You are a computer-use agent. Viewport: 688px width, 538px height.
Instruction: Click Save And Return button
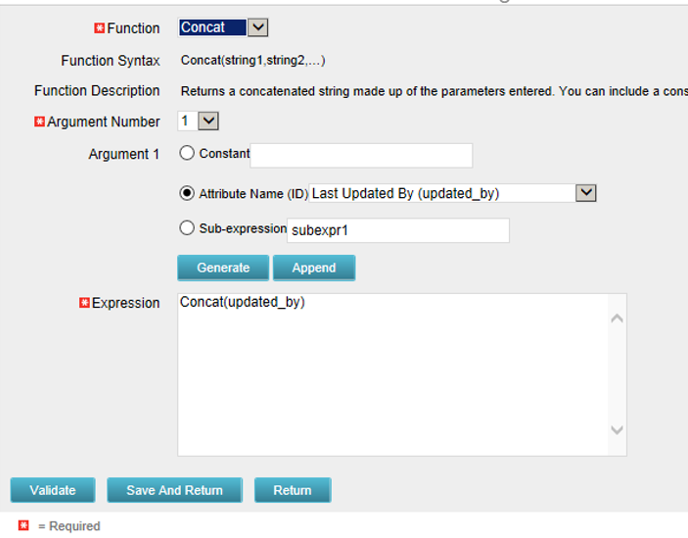(x=174, y=490)
